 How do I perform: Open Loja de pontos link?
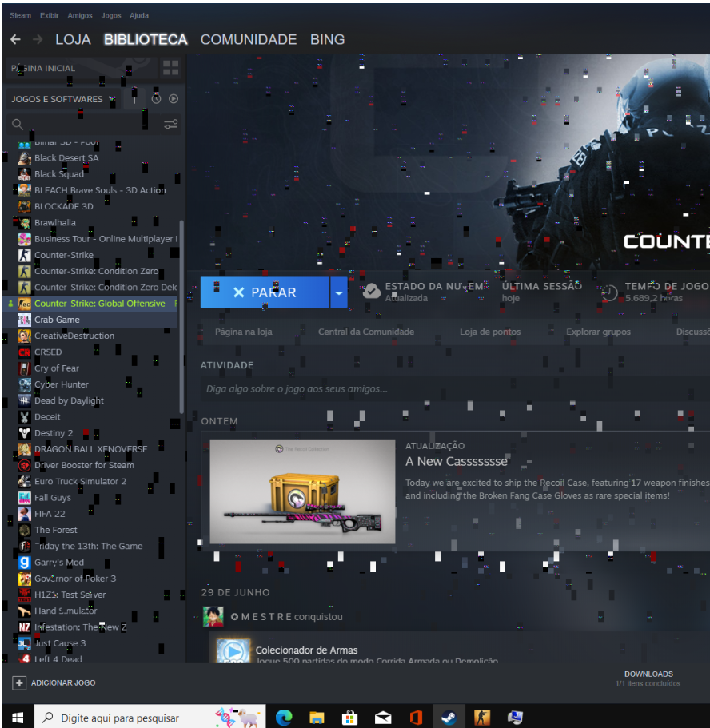point(490,332)
